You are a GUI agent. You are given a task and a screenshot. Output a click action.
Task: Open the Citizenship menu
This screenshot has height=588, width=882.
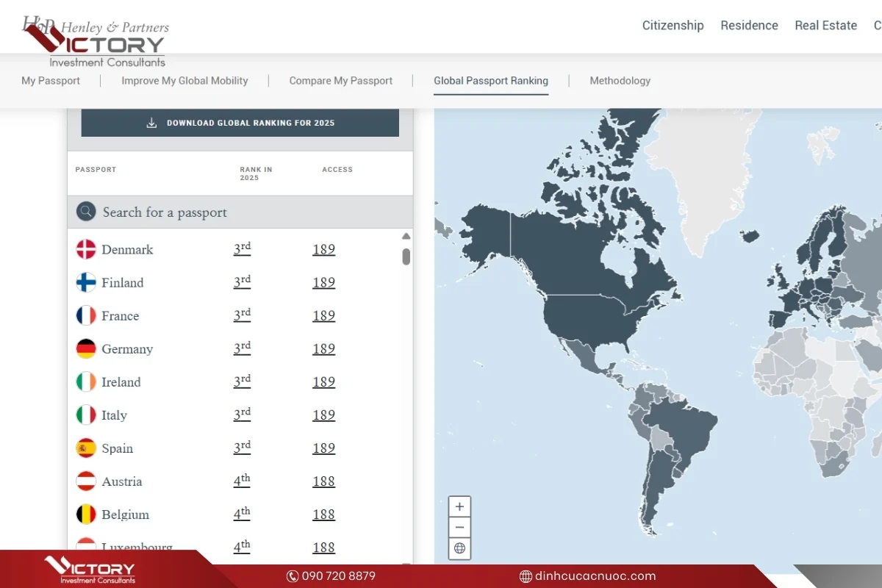[x=673, y=25]
